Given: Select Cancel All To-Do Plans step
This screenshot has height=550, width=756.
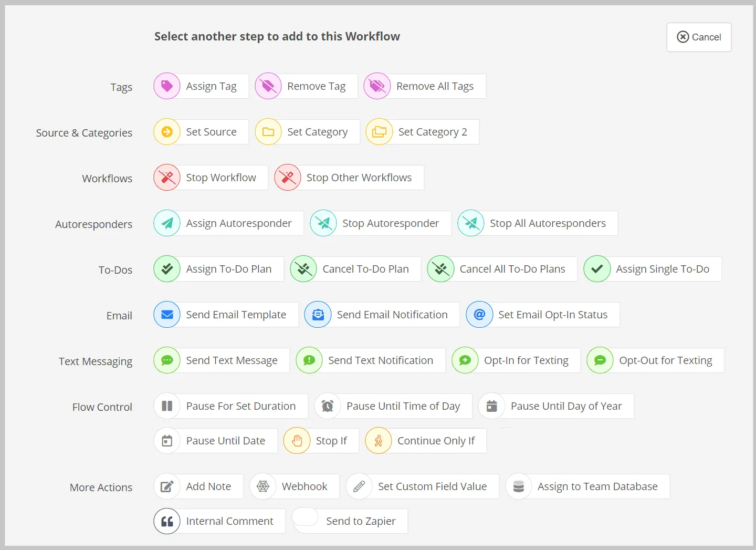Looking at the screenshot, I should tap(502, 269).
